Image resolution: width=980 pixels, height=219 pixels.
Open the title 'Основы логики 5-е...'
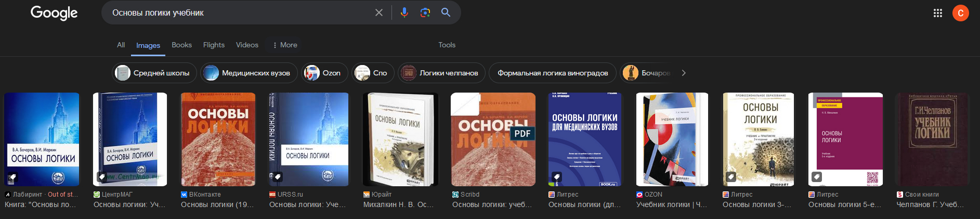click(x=845, y=205)
